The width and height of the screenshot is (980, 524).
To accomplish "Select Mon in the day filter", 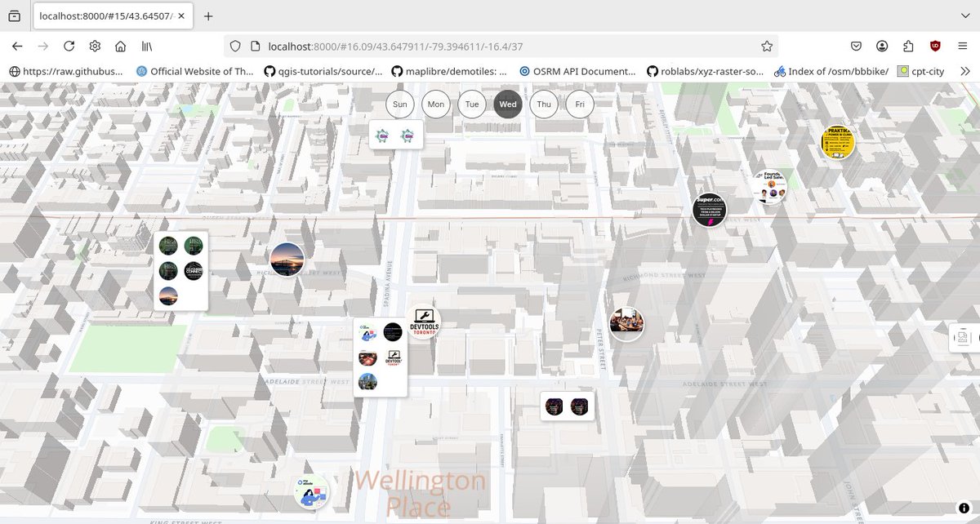I will 436,104.
